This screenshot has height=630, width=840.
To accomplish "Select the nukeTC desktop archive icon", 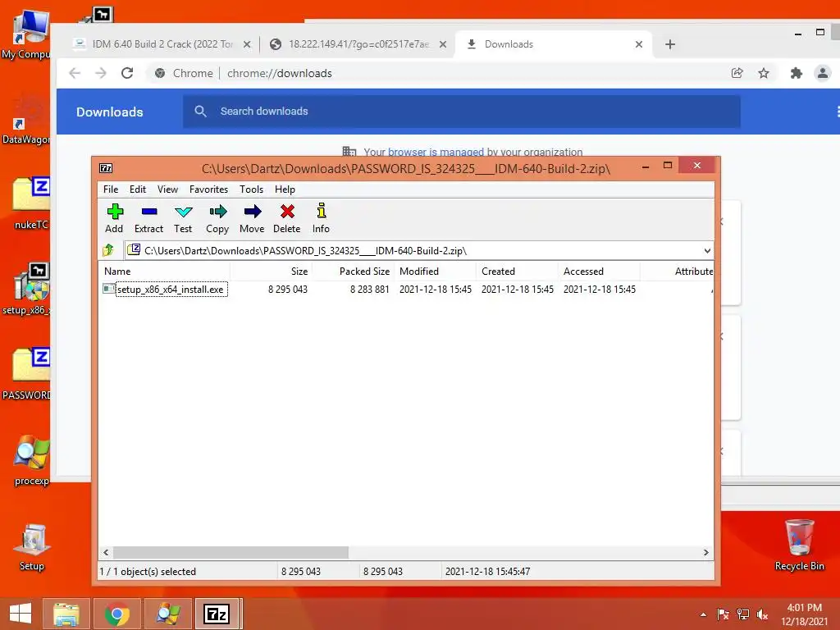I will [31, 203].
